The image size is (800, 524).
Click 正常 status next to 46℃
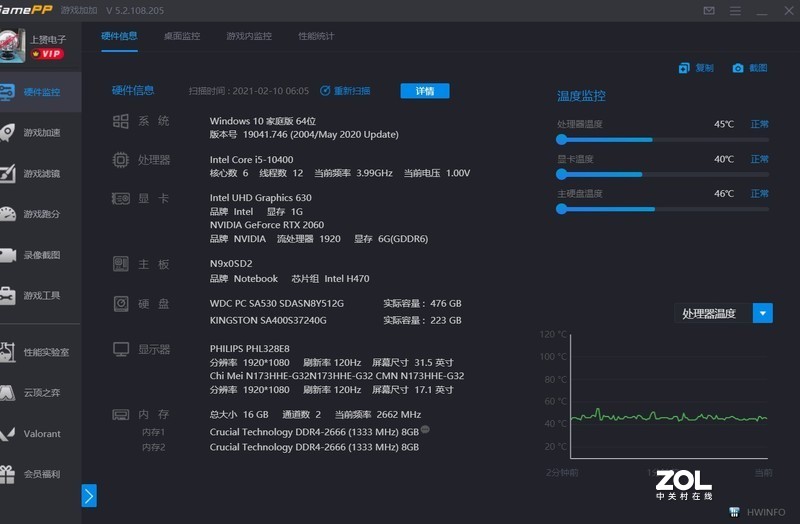tap(760, 193)
